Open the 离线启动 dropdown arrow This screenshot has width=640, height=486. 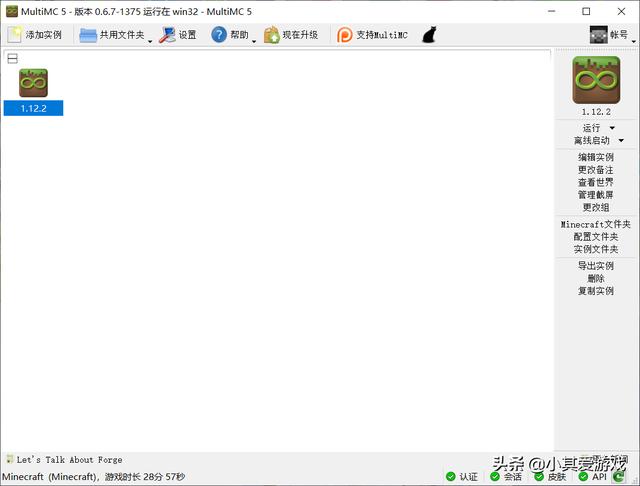click(621, 141)
